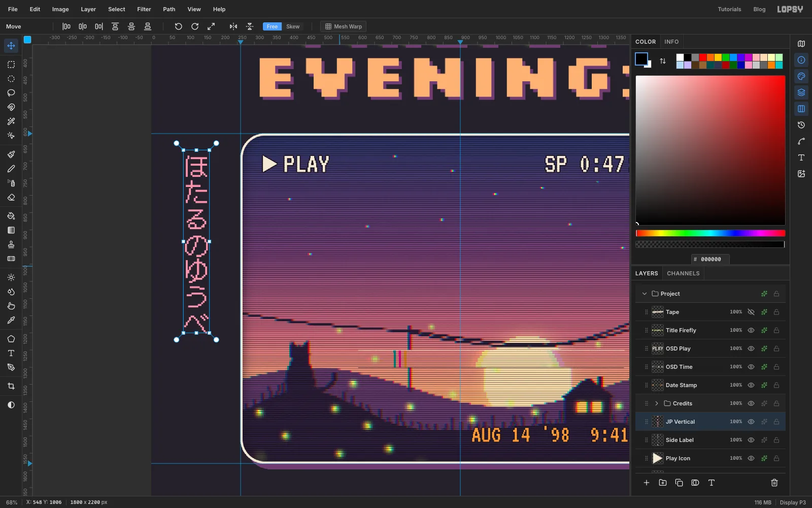This screenshot has width=812, height=508.
Task: Add a new layer with plus icon
Action: pyautogui.click(x=647, y=483)
